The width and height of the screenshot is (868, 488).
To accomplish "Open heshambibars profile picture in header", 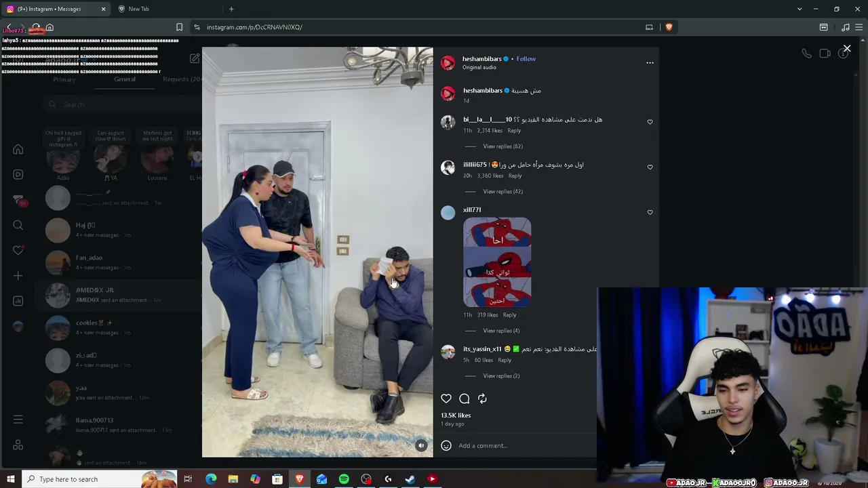I will pyautogui.click(x=448, y=63).
